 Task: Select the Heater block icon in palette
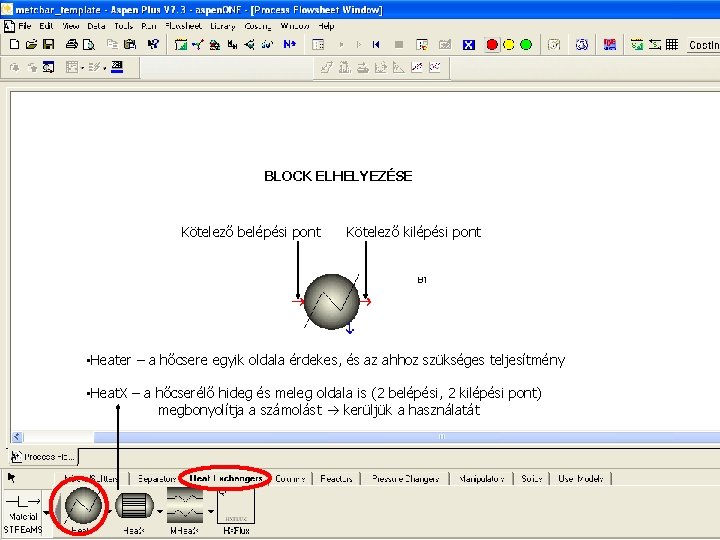(x=83, y=506)
